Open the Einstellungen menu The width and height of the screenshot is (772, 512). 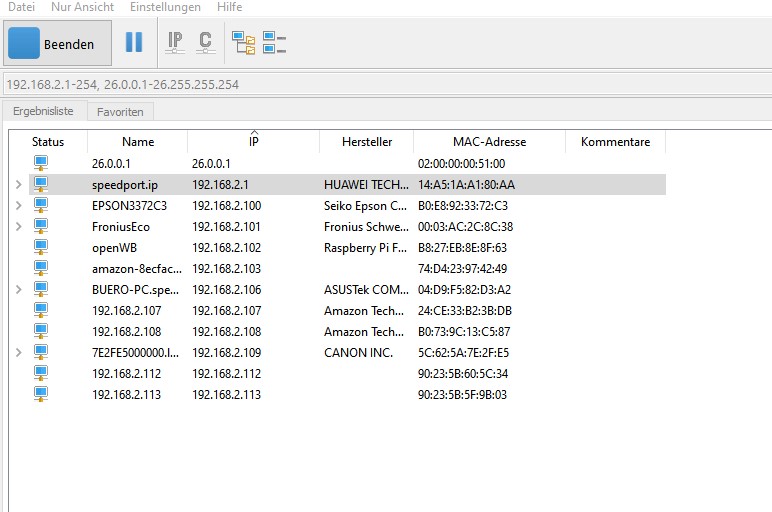tap(164, 7)
